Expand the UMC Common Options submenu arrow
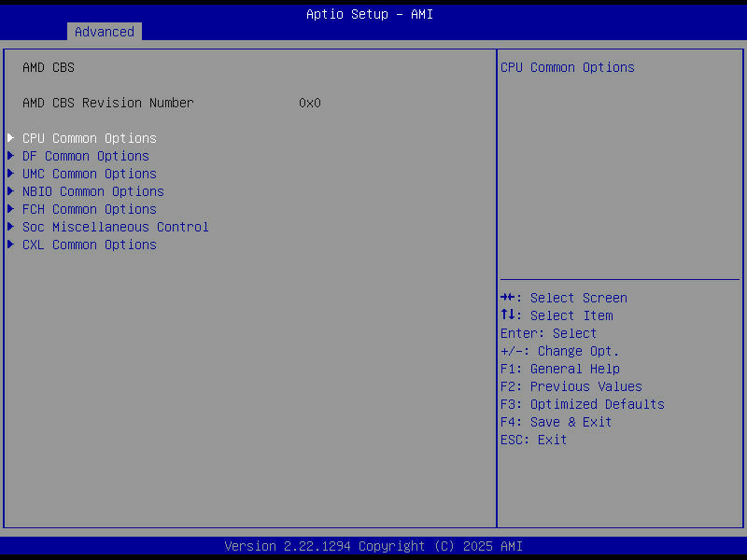The width and height of the screenshot is (747, 560). [x=10, y=173]
